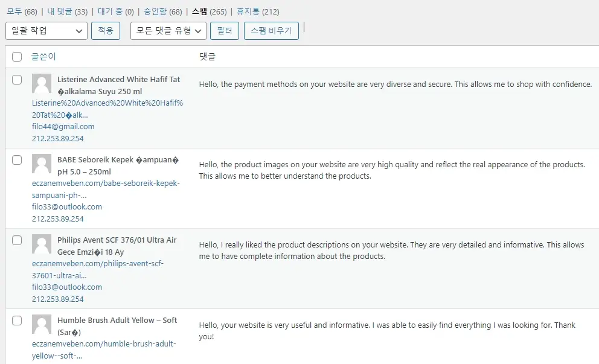Sort by the 글쓴이 column header
This screenshot has width=599, height=364.
43,57
